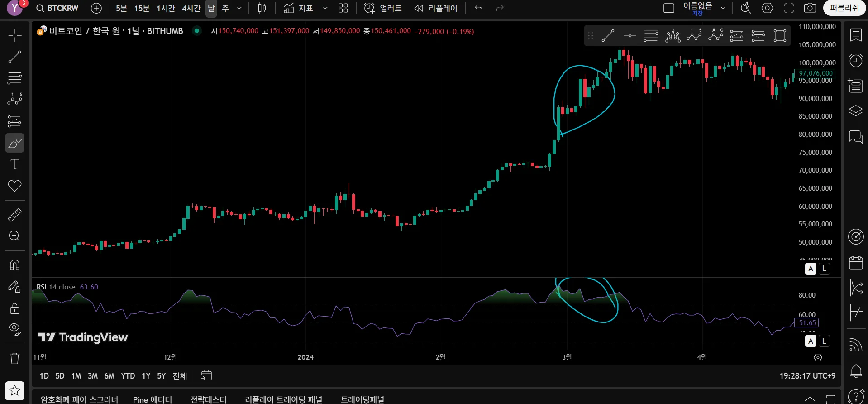This screenshot has width=868, height=404.
Task: Switch to the 전략테스터 tab
Action: click(208, 399)
